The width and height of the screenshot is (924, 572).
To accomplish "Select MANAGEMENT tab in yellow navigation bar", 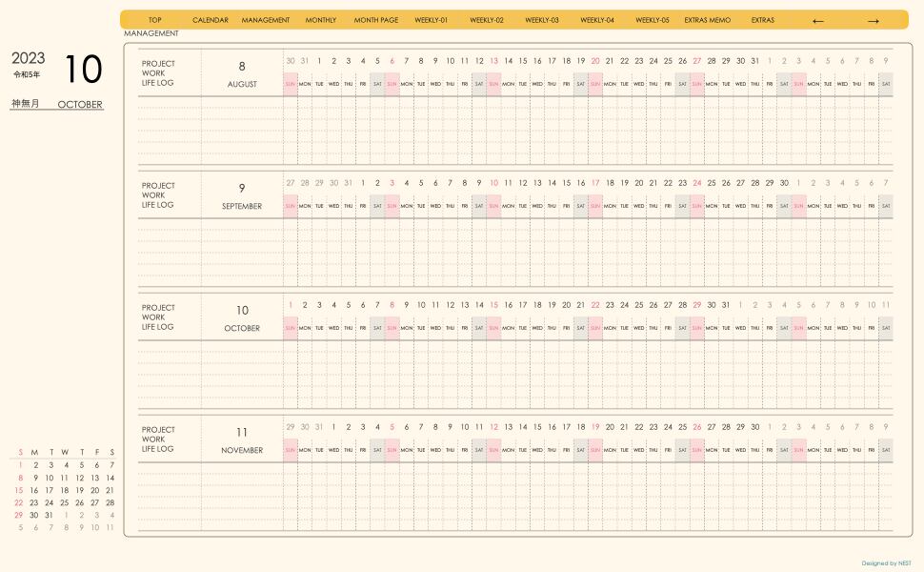I will coord(266,20).
